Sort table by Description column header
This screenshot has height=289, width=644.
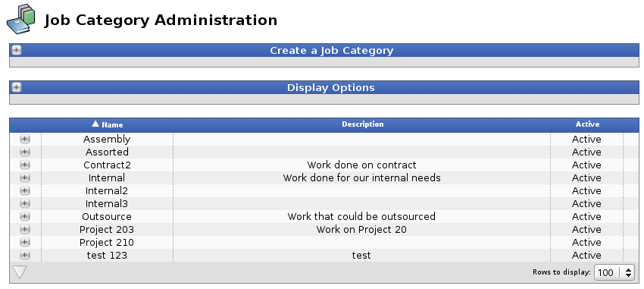click(363, 124)
